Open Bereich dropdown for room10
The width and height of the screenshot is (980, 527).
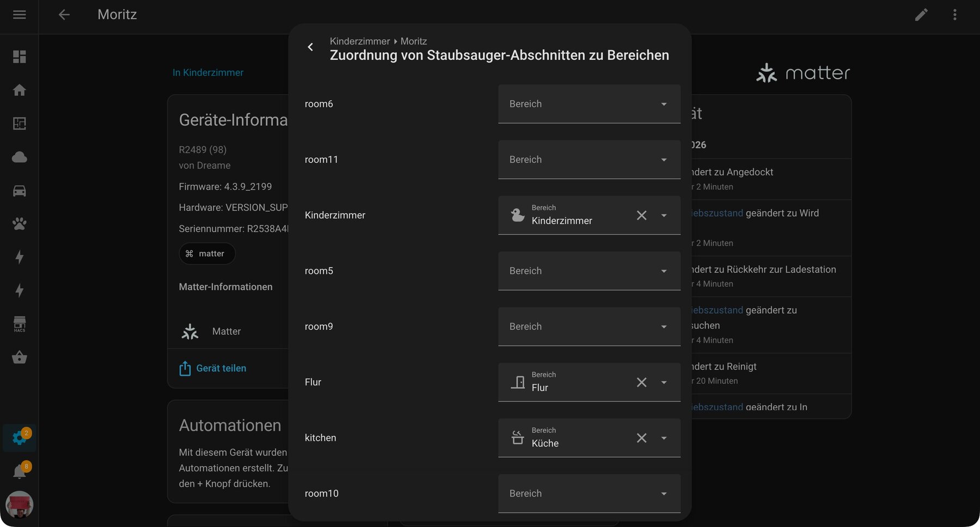[589, 494]
